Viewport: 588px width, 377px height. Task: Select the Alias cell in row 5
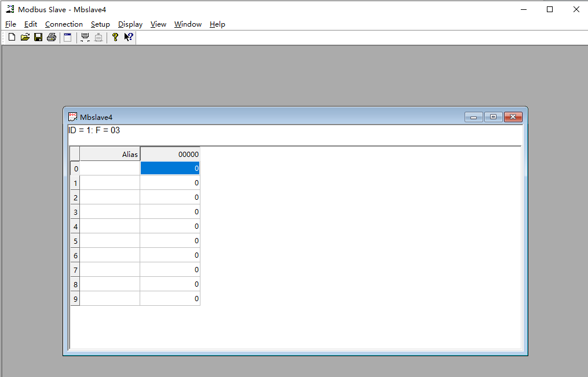click(110, 240)
